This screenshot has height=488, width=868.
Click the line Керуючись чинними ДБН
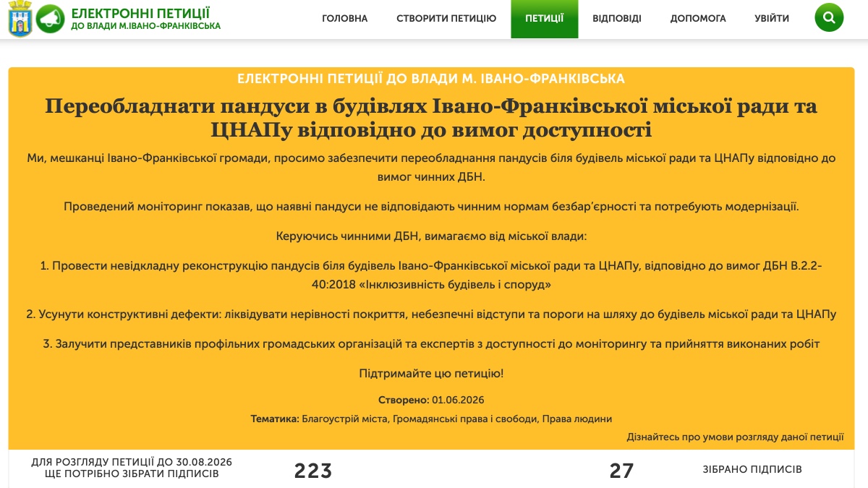tap(431, 236)
